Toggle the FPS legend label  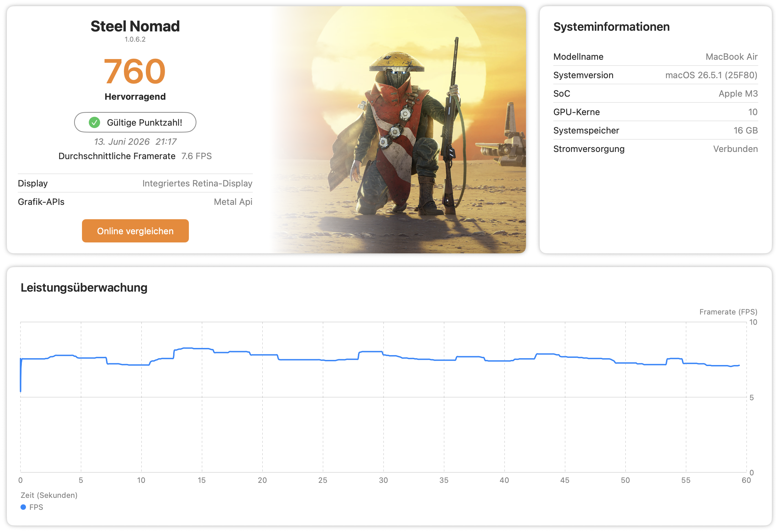(36, 507)
